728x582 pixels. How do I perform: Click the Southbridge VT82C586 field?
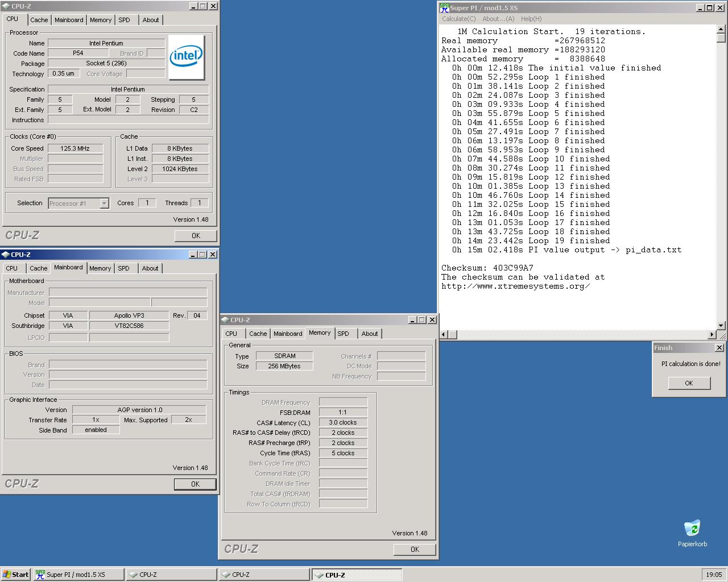[x=129, y=326]
